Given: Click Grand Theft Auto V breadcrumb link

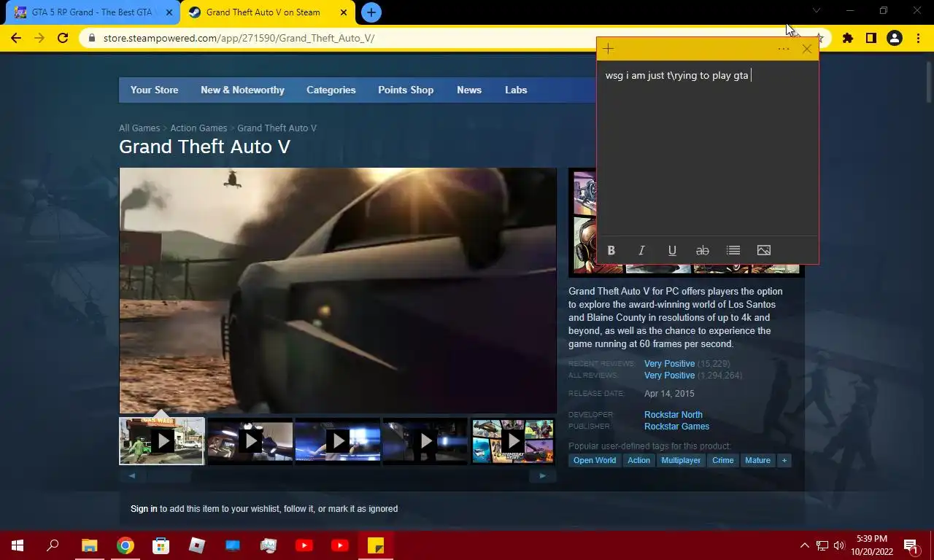Looking at the screenshot, I should pos(277,128).
